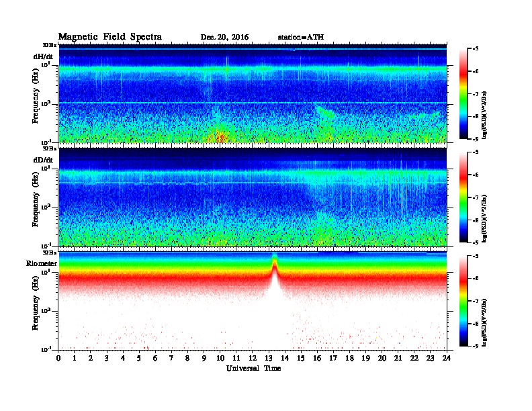Click the "Riometer" panel label
Viewport: 532px width, 411px height.
[x=42, y=263]
